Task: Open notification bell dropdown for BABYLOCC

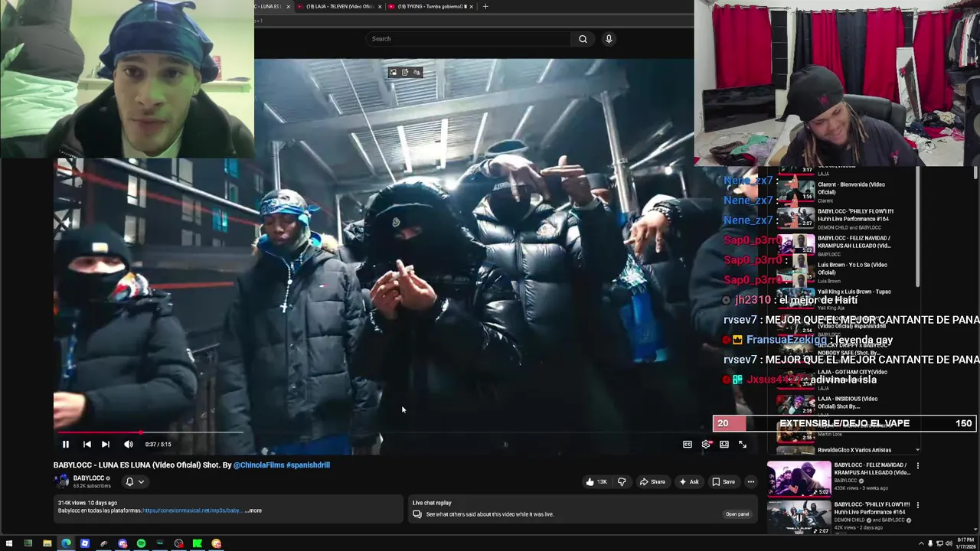Action: pyautogui.click(x=134, y=481)
